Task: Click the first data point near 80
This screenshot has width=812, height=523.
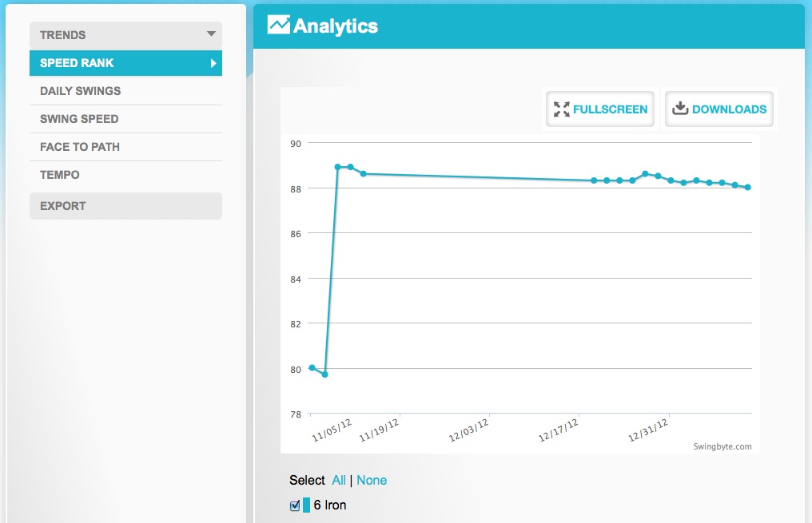Action: [x=312, y=368]
